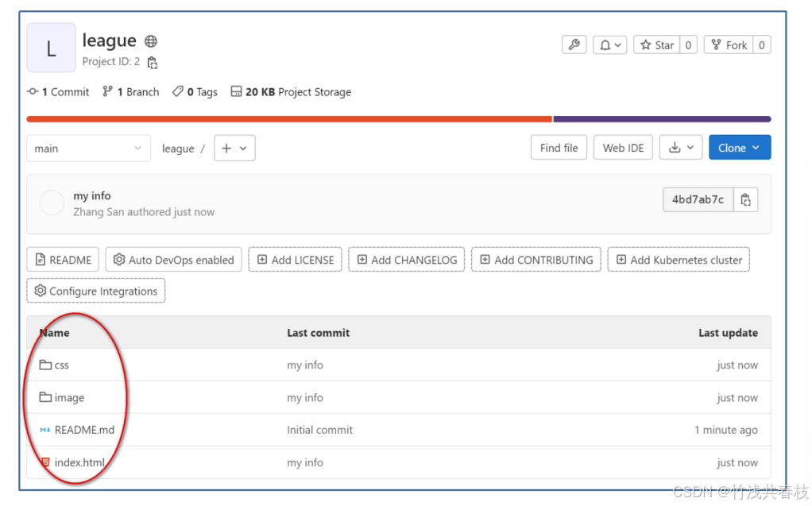The width and height of the screenshot is (812, 506).
Task: Click the Last commit column header
Action: 319,333
